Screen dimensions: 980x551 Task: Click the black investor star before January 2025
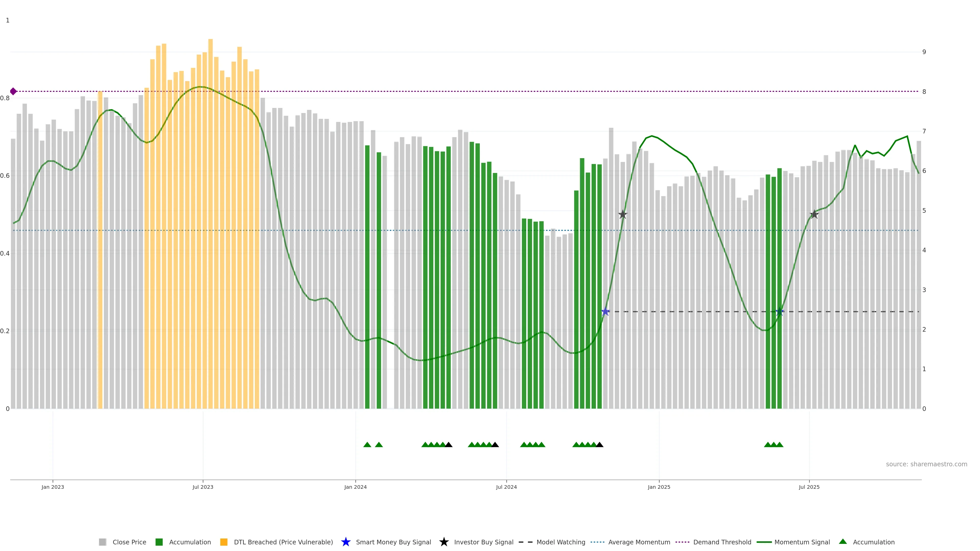click(x=622, y=215)
